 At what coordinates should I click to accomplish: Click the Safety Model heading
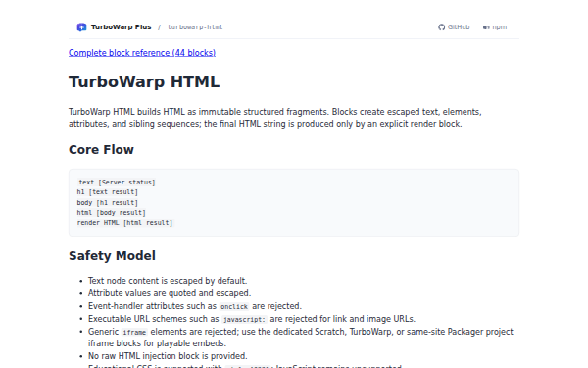(x=112, y=256)
